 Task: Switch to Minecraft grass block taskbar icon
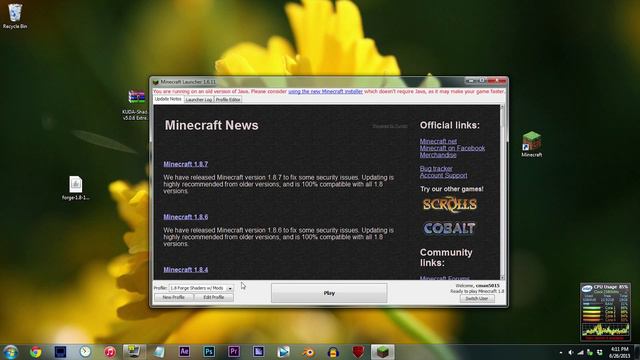click(x=382, y=352)
